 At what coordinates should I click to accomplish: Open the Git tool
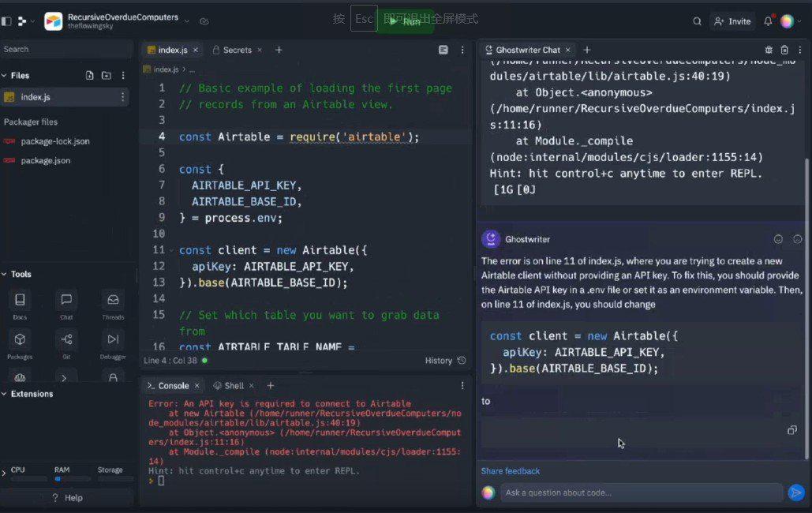point(66,345)
